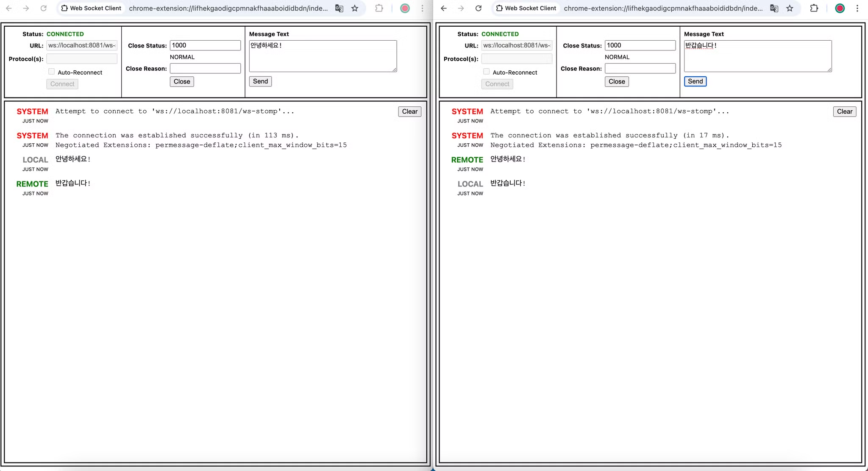Click Message Text area in right client
Screen dimensions: 868x471
(x=757, y=56)
